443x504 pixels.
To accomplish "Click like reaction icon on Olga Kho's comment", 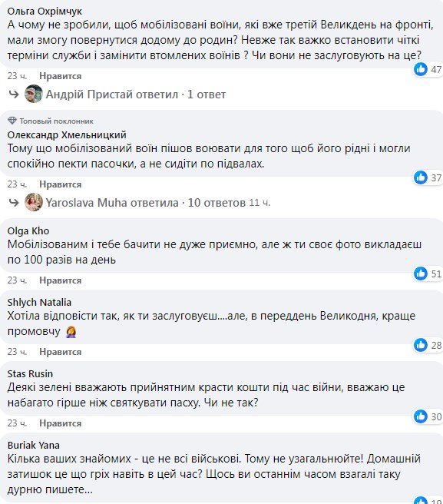I will 421,274.
